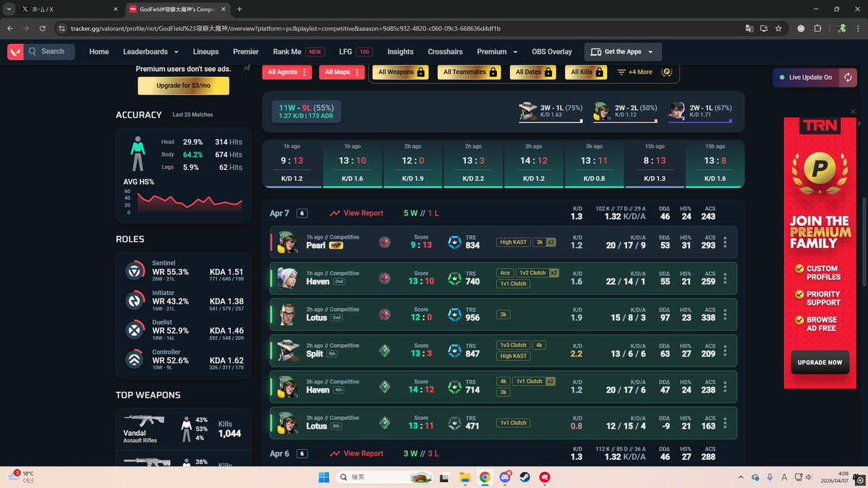Open the Get the Apps dropdown
This screenshot has width=868, height=488.
pyautogui.click(x=623, y=52)
